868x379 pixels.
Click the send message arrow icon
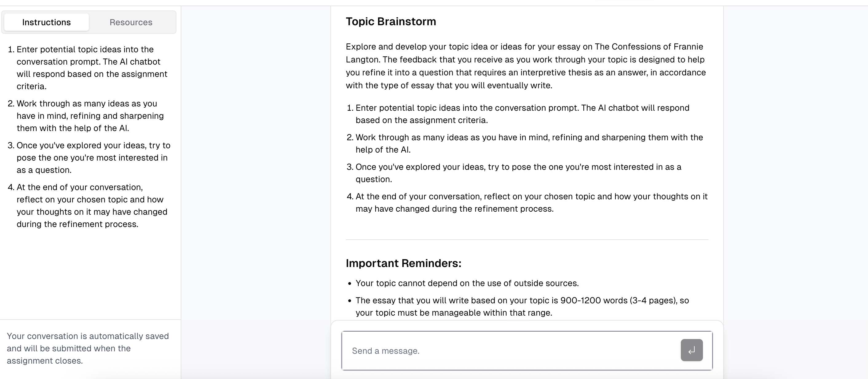coord(692,350)
